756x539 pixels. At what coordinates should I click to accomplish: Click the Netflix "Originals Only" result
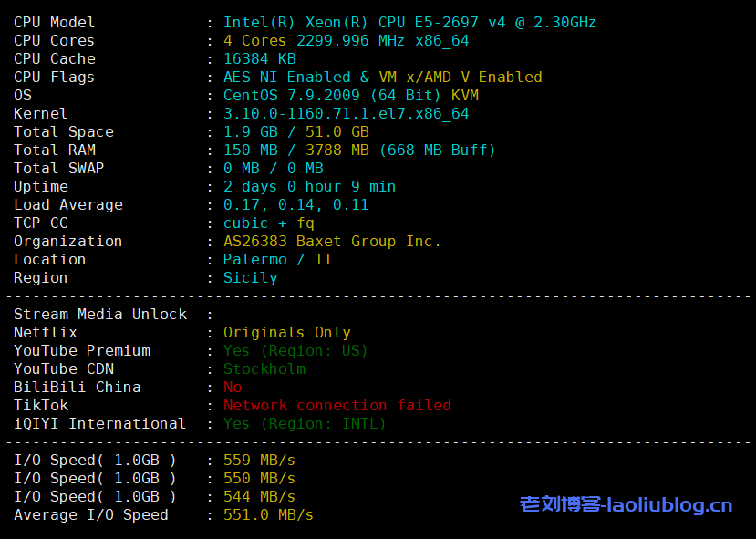tap(286, 332)
